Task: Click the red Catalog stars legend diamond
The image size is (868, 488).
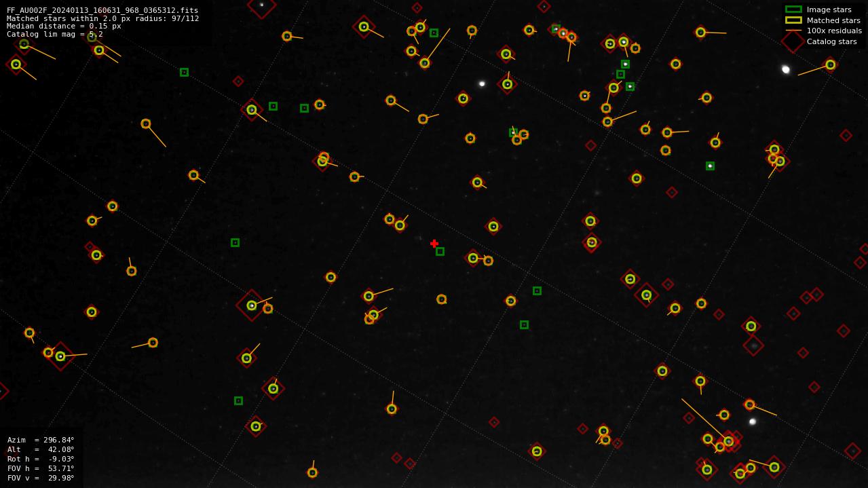Action: [x=793, y=41]
